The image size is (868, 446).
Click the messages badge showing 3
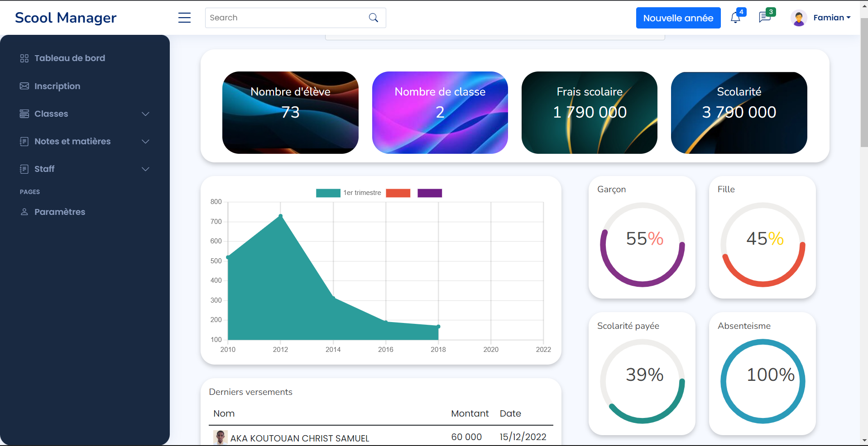[x=771, y=12]
